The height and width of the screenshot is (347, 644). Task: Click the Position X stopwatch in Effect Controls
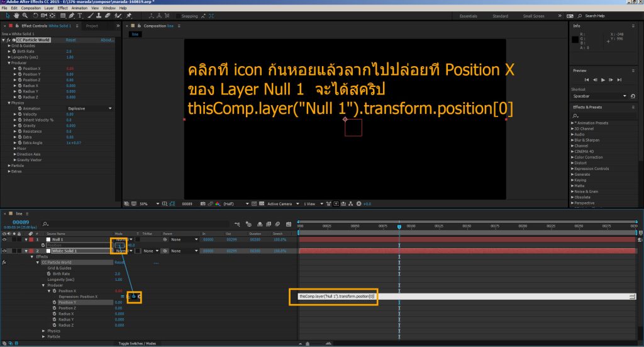pyautogui.click(x=19, y=68)
